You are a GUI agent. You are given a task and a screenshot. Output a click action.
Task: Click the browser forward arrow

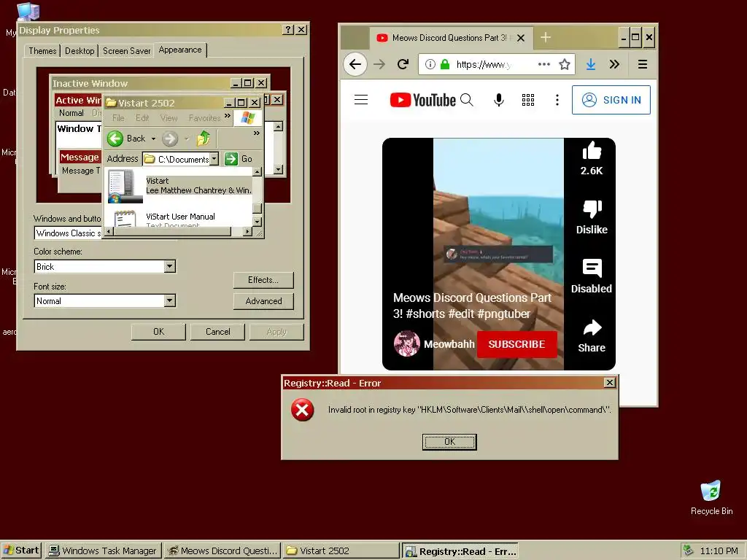(x=379, y=64)
